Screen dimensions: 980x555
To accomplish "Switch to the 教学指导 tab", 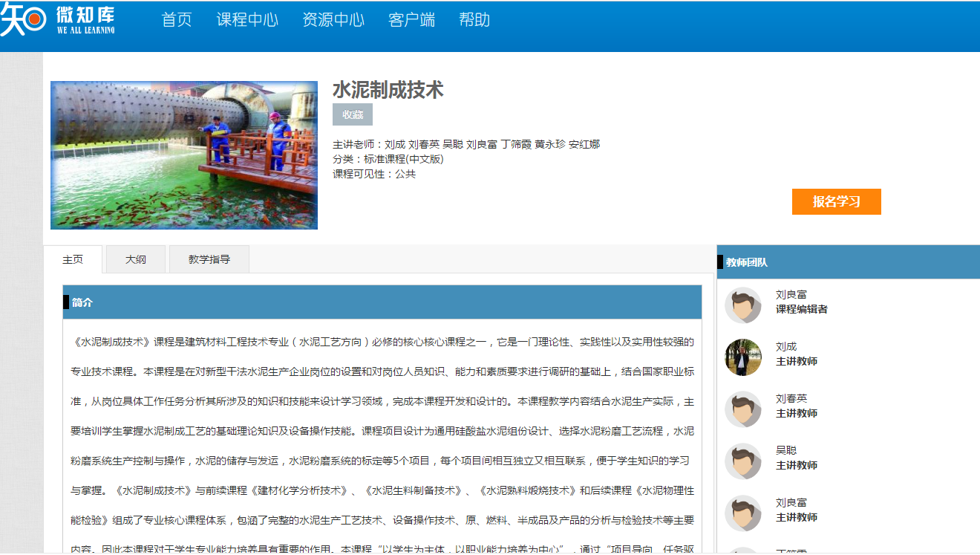I will 209,259.
